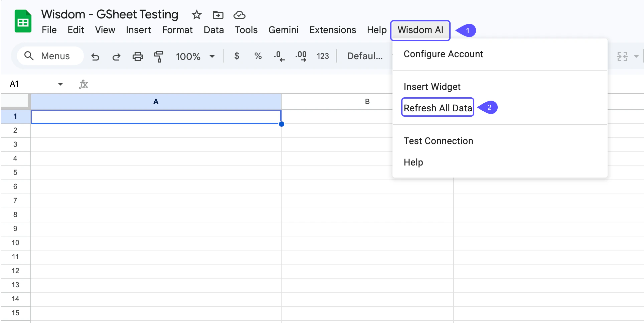The height and width of the screenshot is (323, 644).
Task: Search the Menus search box
Action: [x=50, y=56]
